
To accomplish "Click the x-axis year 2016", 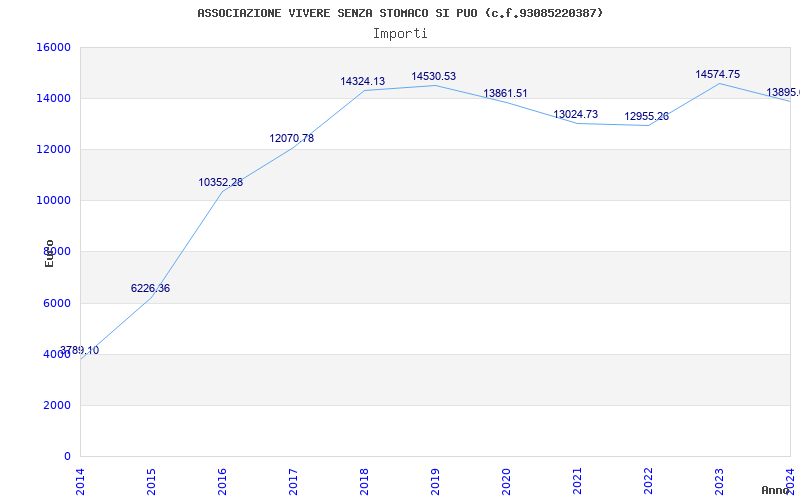I will point(222,481).
